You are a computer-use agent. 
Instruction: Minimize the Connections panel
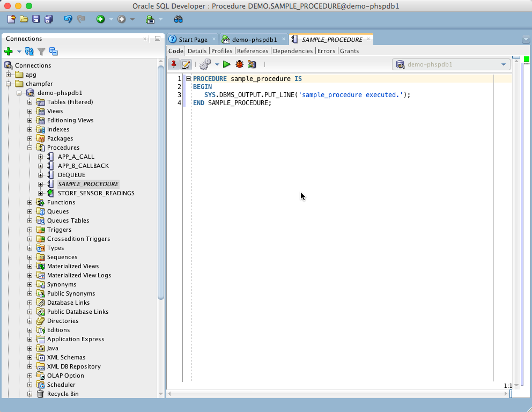[x=158, y=39]
